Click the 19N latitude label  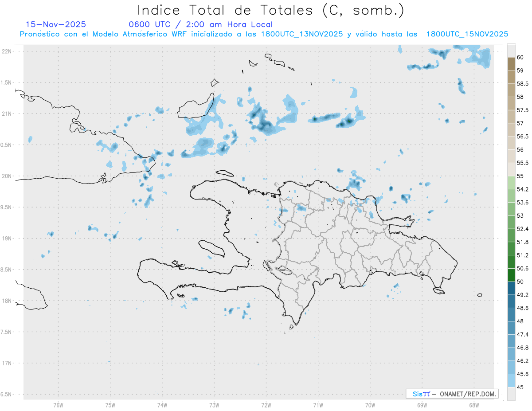tap(7, 238)
